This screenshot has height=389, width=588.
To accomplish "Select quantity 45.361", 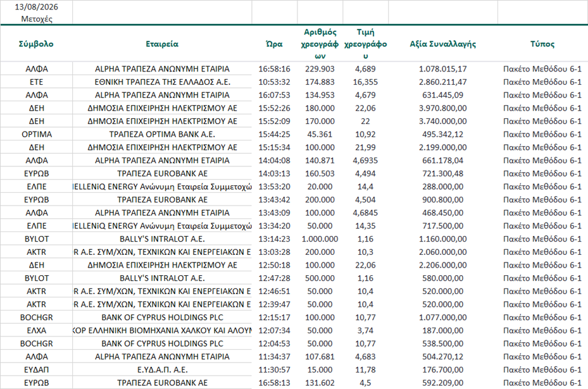I will coord(320,135).
